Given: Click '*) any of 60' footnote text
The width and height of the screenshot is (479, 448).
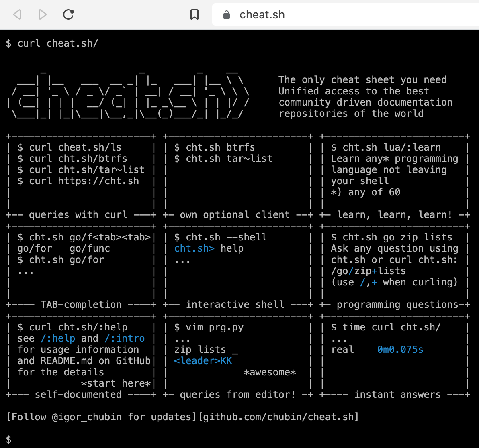Looking at the screenshot, I should [x=366, y=192].
